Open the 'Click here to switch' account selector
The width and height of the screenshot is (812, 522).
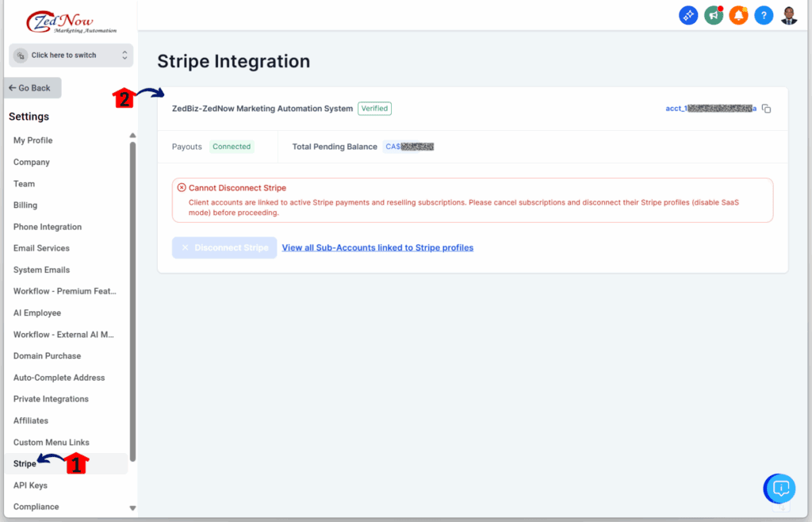coord(71,56)
